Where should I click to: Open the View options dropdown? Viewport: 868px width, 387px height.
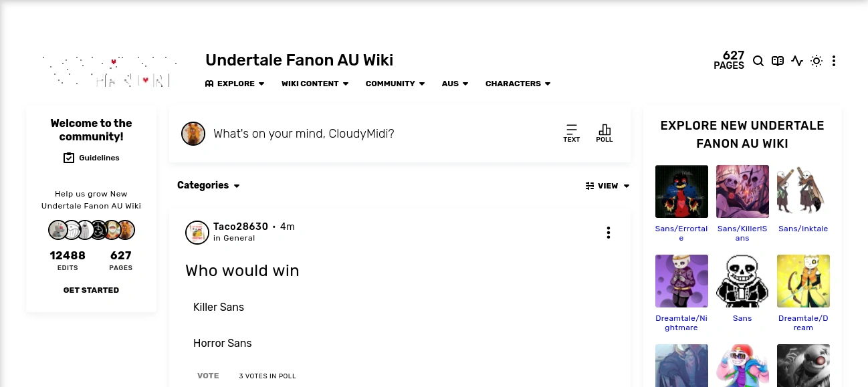tap(607, 186)
